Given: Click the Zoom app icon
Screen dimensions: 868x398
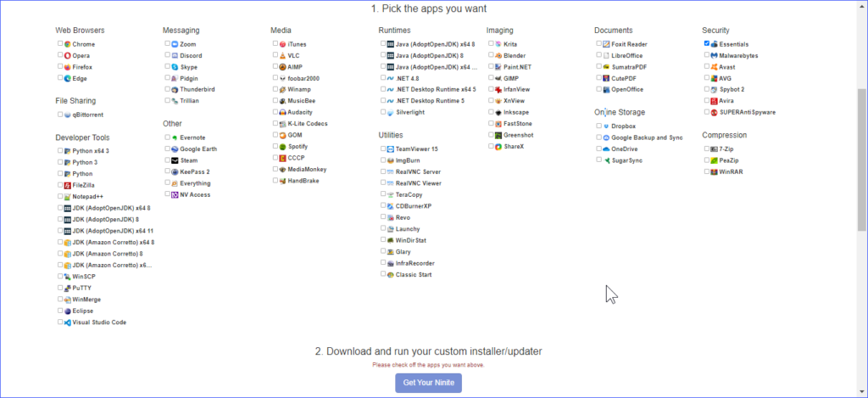Looking at the screenshot, I should click(175, 44).
